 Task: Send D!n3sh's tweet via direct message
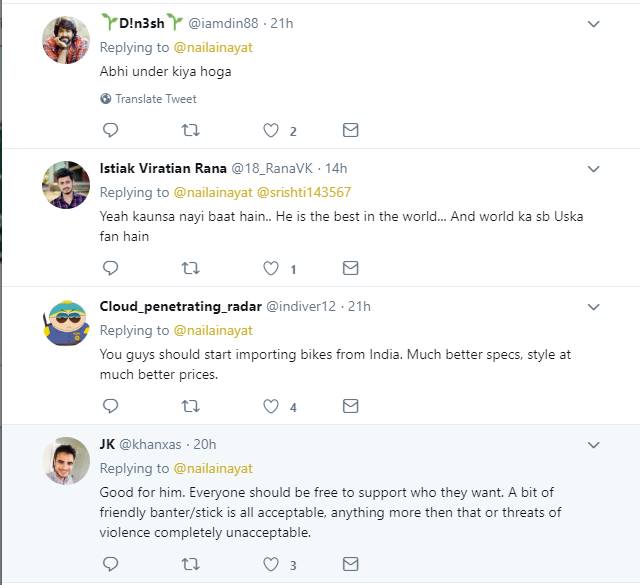tap(350, 130)
